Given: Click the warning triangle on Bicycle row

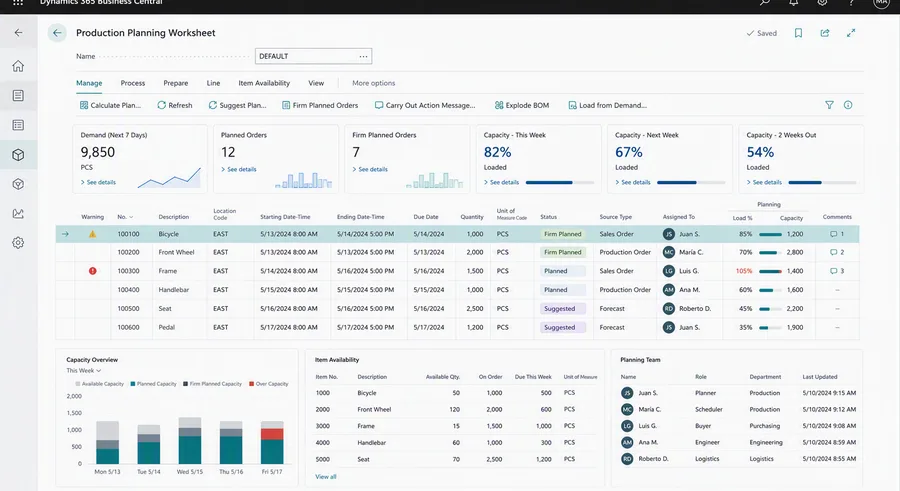Looking at the screenshot, I should (92, 234).
